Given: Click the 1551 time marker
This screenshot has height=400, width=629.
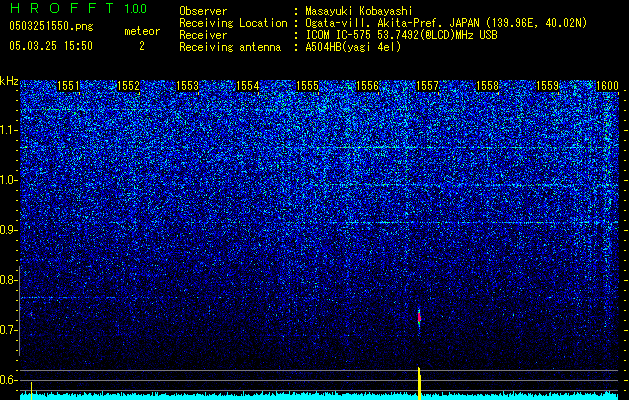Looking at the screenshot, I should coord(68,86).
